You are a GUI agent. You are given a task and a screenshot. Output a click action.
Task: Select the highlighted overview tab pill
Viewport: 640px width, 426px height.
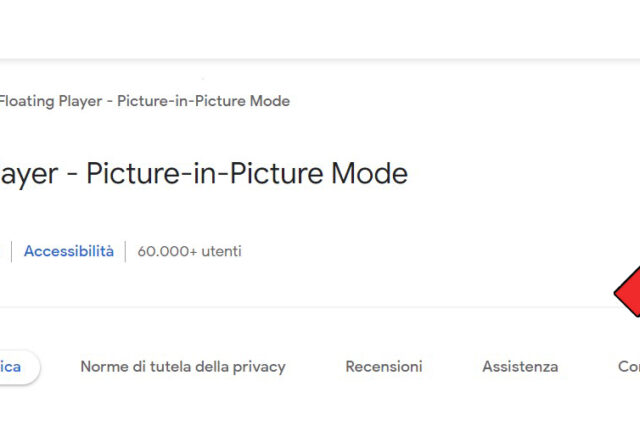[14, 367]
